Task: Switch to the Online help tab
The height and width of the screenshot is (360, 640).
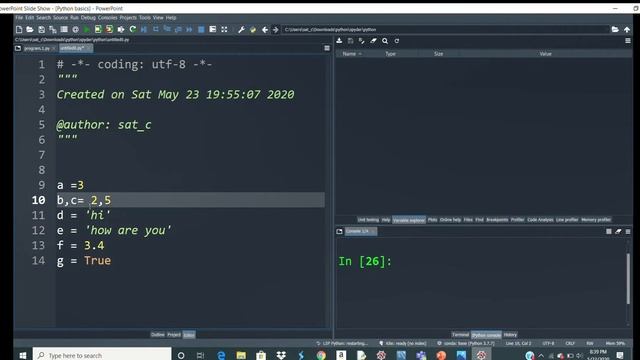Action: (x=450, y=220)
